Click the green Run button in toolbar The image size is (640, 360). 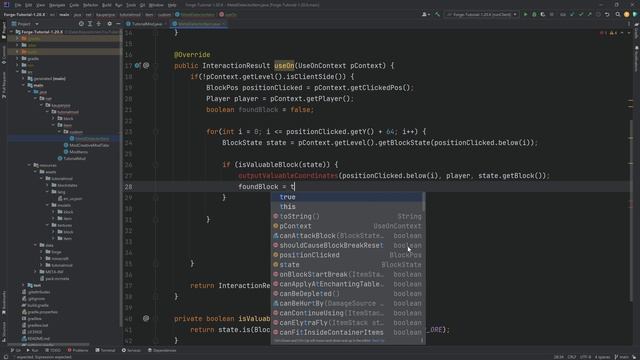(525, 14)
